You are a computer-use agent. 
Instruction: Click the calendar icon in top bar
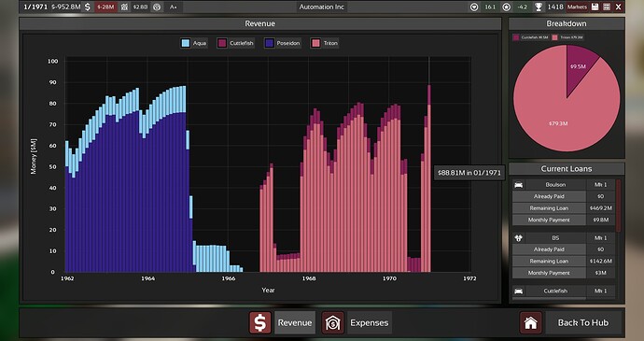click(x=607, y=7)
